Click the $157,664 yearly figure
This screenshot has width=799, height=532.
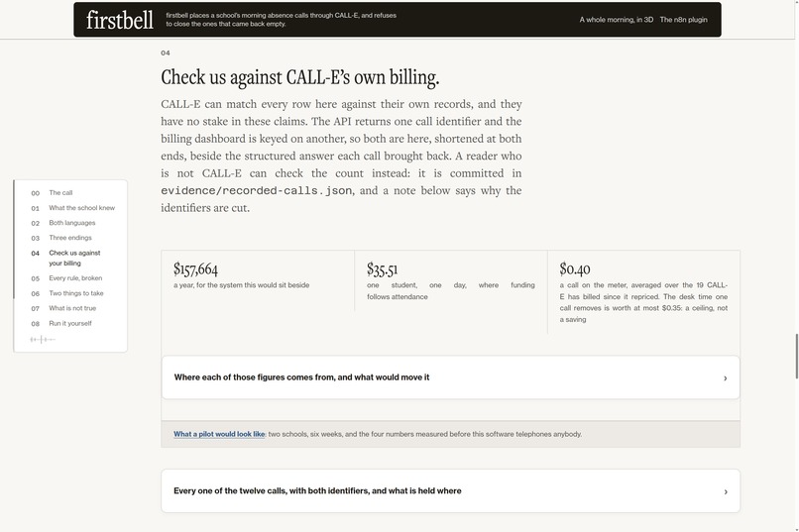pos(195,268)
